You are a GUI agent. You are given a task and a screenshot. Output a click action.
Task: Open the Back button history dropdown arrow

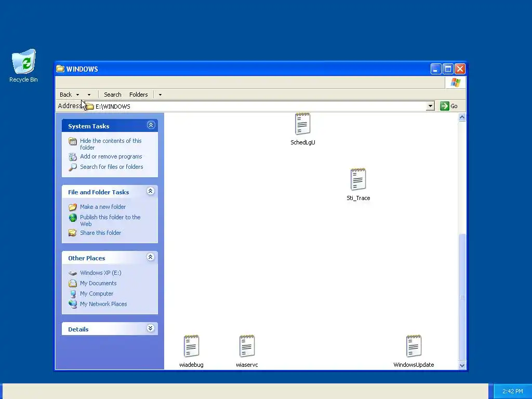[78, 95]
